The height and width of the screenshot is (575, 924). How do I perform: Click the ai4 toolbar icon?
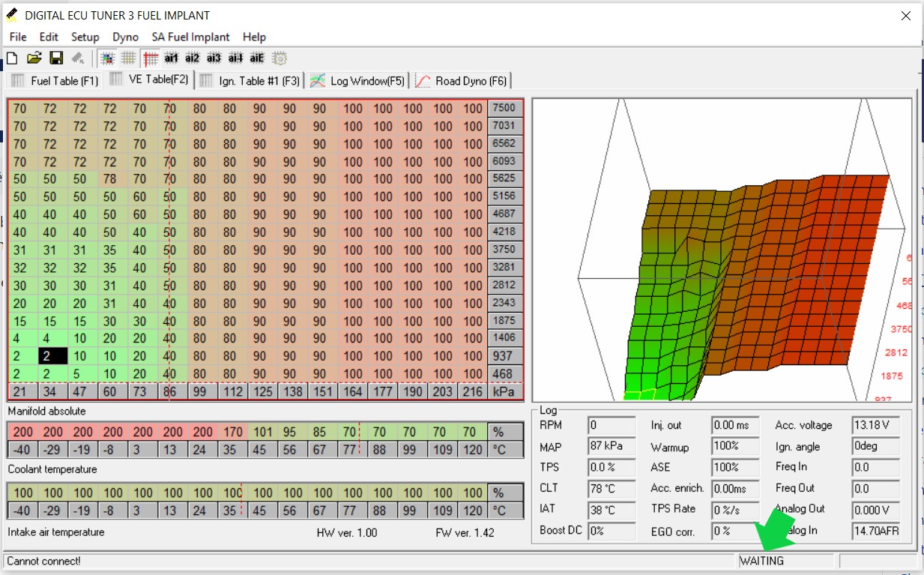point(236,58)
